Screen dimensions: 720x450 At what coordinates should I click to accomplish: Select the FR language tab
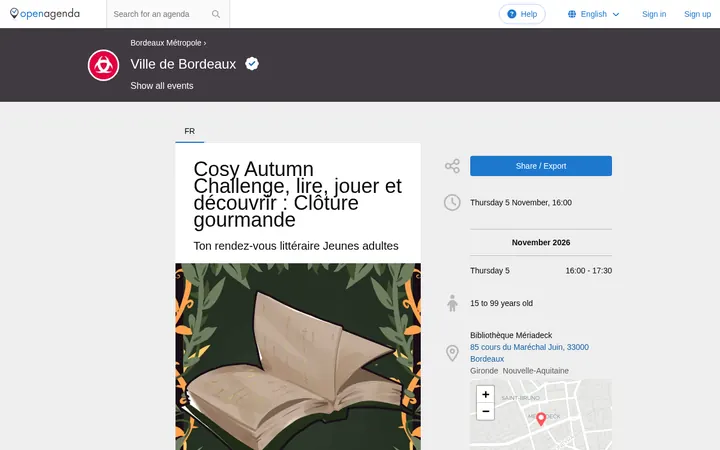tap(190, 131)
